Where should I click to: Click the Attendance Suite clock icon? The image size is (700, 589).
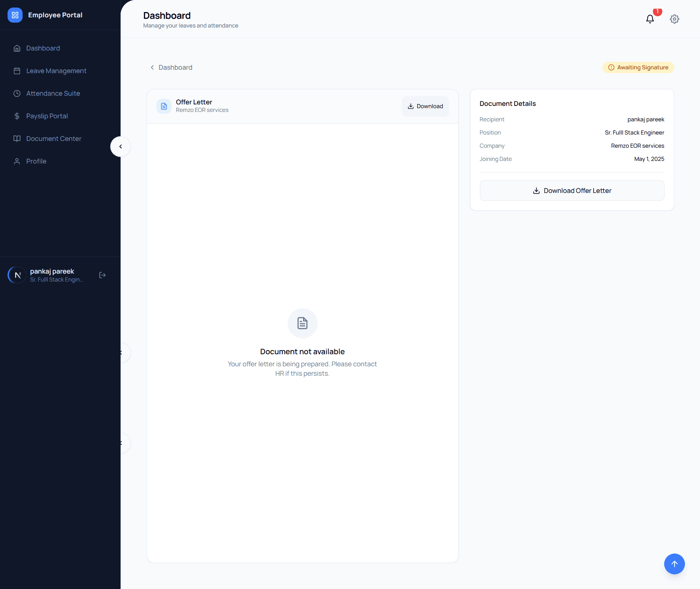[17, 93]
